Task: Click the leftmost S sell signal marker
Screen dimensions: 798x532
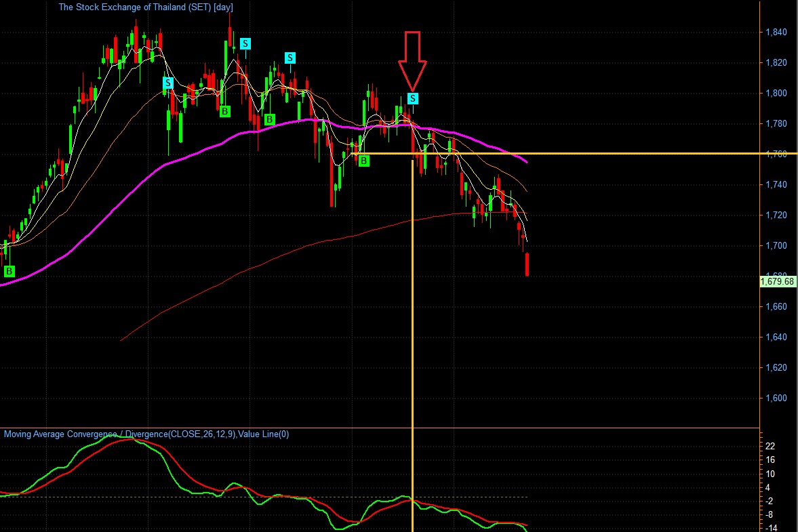Action: pos(168,83)
